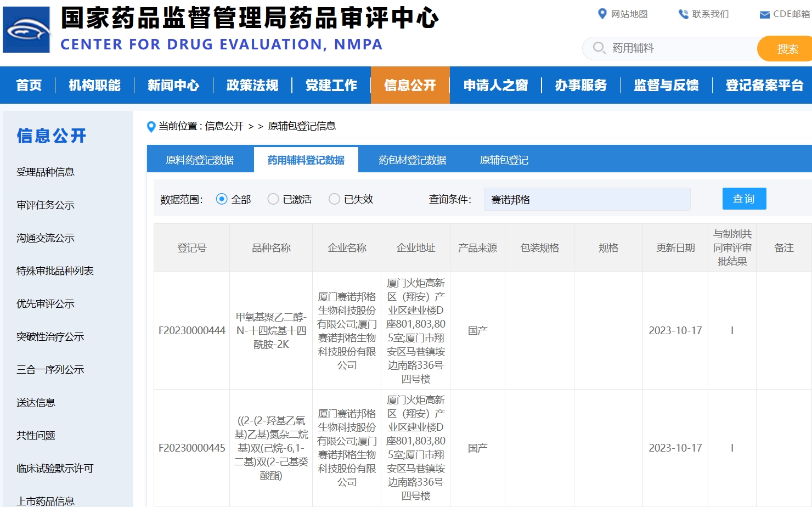Viewport: 812px width, 507px height.
Task: Click the phone icon beside 联系我们
Action: 683,14
